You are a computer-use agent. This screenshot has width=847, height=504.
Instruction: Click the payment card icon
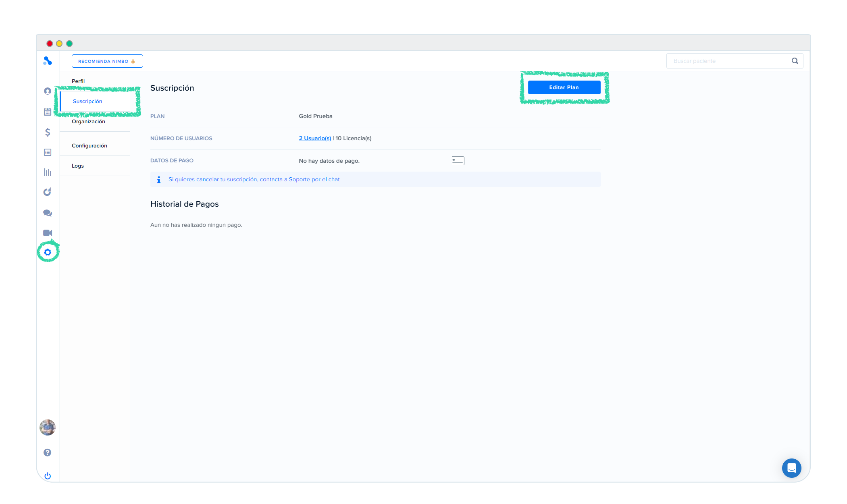click(458, 161)
